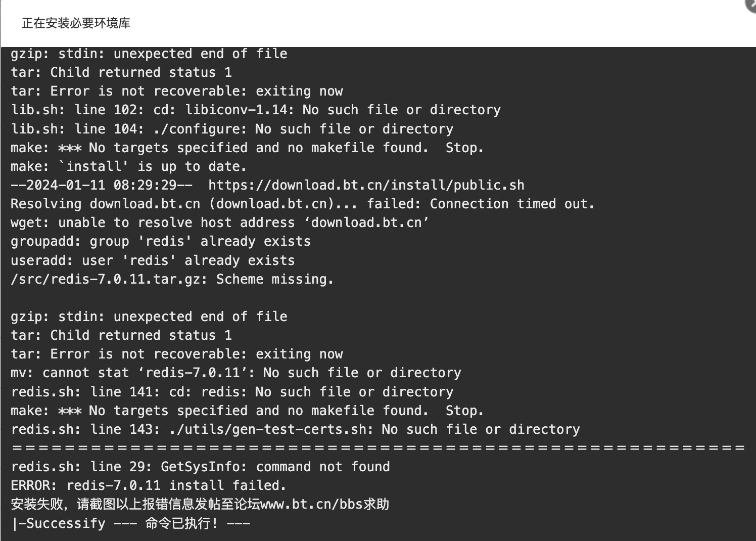
Task: Select the useradd user 'redis' already exists line
Action: [153, 260]
